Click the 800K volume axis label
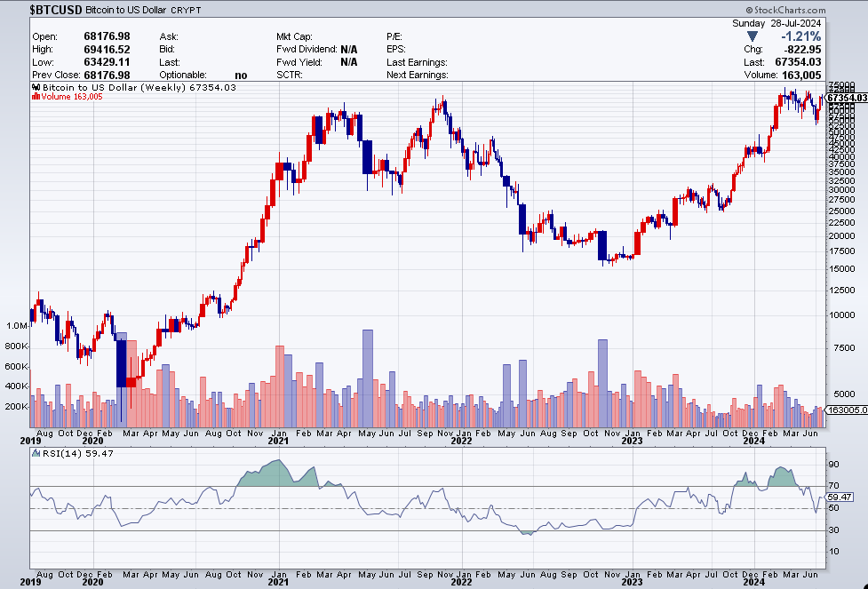868x589 pixels. 17,346
